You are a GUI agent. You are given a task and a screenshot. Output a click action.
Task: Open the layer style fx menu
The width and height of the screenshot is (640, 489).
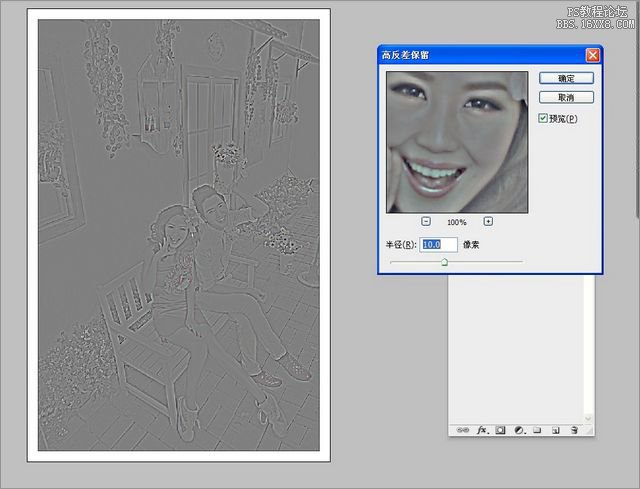tap(482, 429)
